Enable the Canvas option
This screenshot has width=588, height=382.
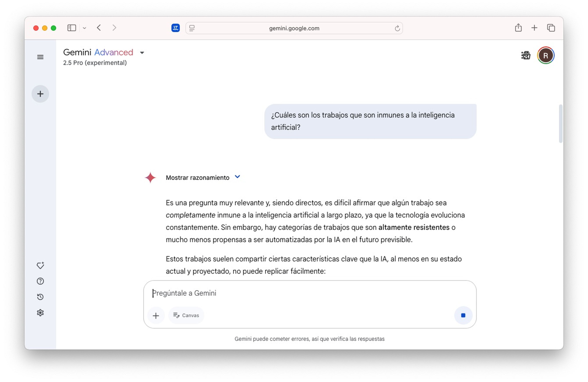[186, 315]
